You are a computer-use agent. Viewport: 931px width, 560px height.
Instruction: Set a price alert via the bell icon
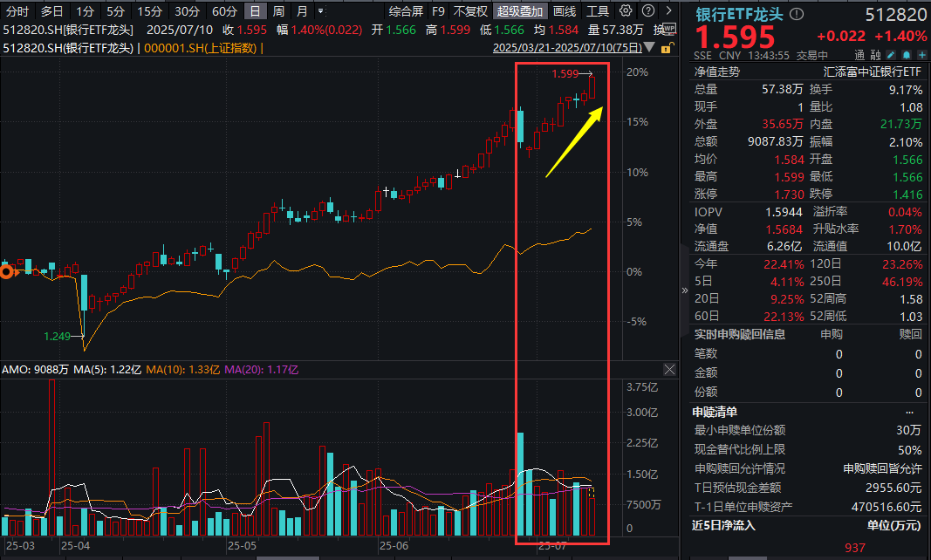click(907, 54)
